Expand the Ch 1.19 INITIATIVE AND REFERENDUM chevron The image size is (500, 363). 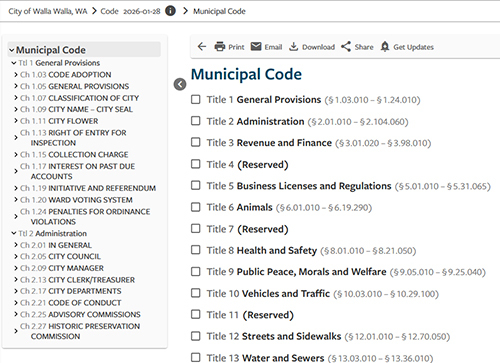tap(16, 188)
